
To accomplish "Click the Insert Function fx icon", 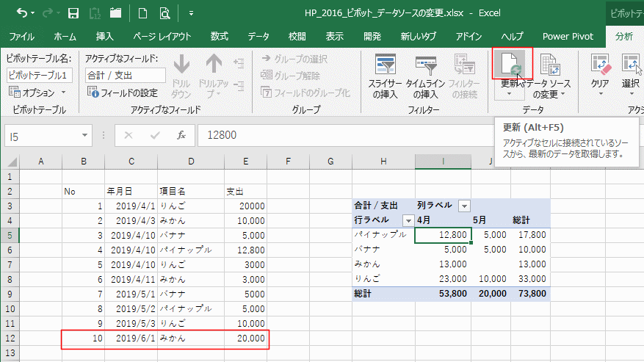I will click(x=181, y=135).
